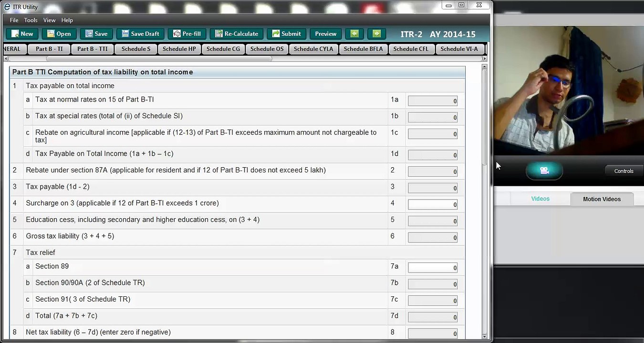Click 'Tax payable on total income' heading text

coord(70,86)
